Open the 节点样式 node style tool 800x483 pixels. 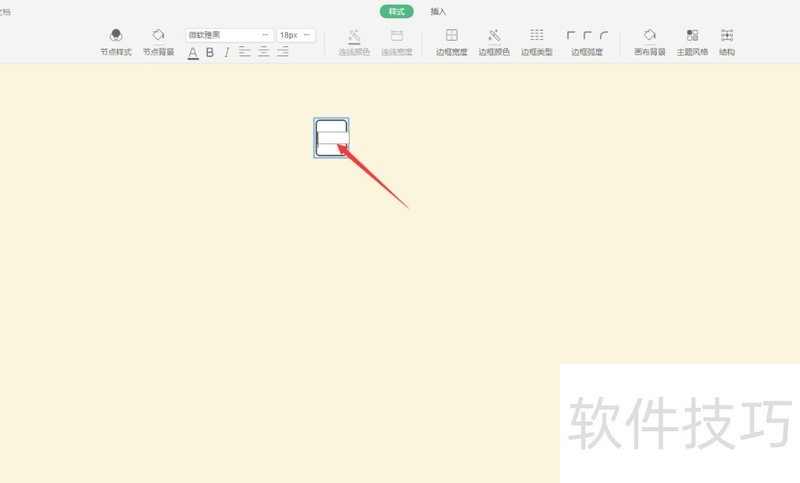115,41
